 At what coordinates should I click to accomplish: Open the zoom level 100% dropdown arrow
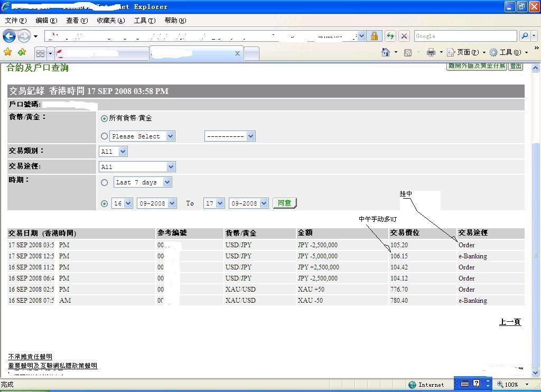tap(527, 384)
